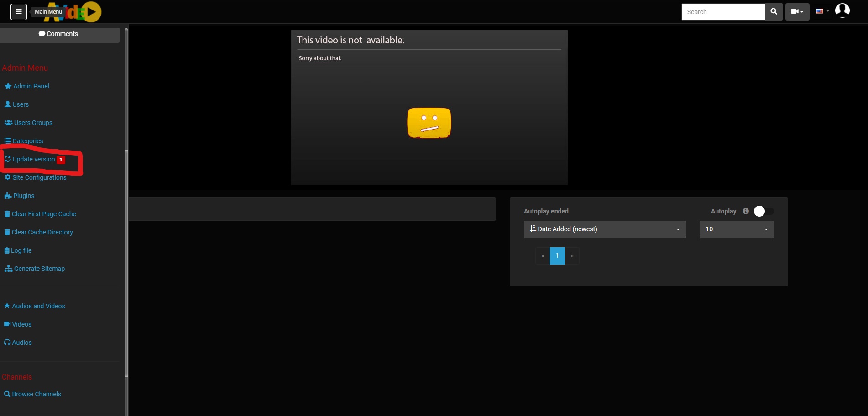This screenshot has width=868, height=416.
Task: Click the search magnifier button
Action: (774, 12)
